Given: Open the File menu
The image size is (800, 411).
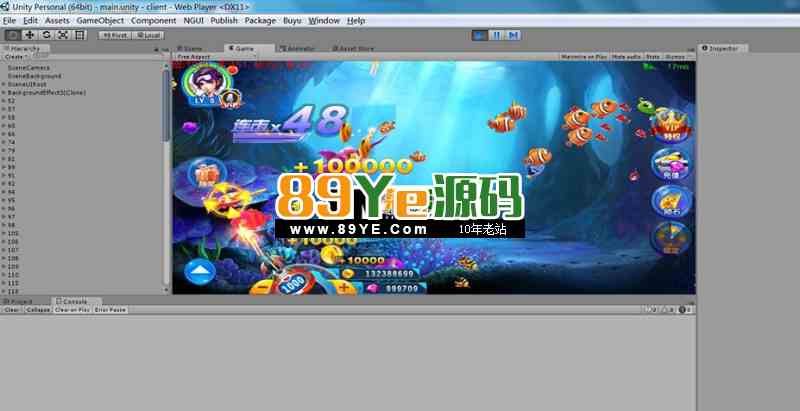Looking at the screenshot, I should [x=9, y=20].
